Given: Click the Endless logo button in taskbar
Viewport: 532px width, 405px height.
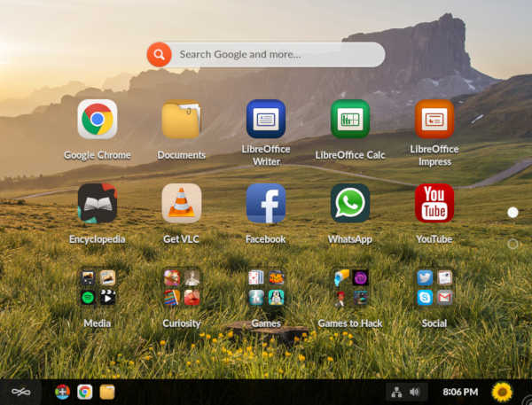Looking at the screenshot, I should click(x=20, y=392).
